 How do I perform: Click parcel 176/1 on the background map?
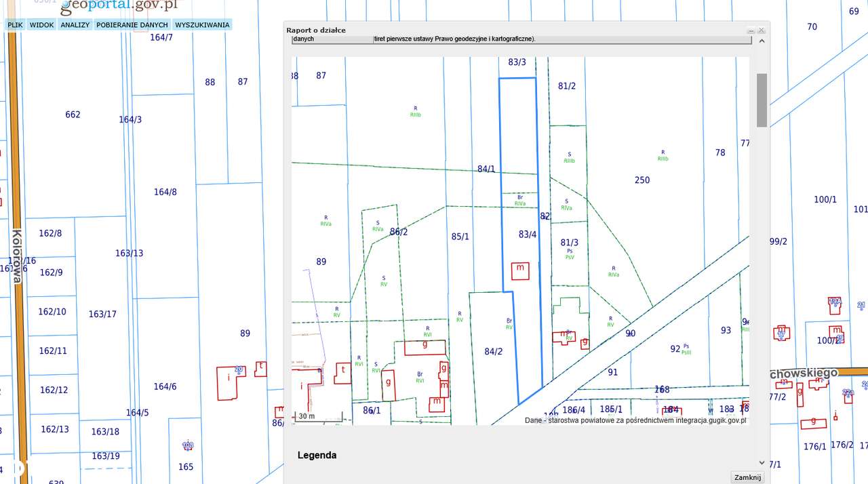[x=814, y=446]
